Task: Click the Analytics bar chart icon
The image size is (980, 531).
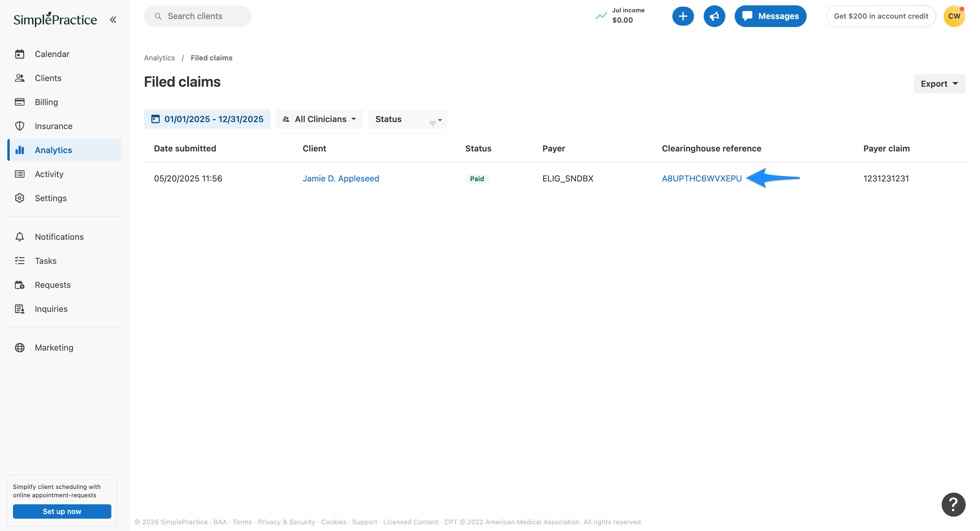Action: [20, 150]
